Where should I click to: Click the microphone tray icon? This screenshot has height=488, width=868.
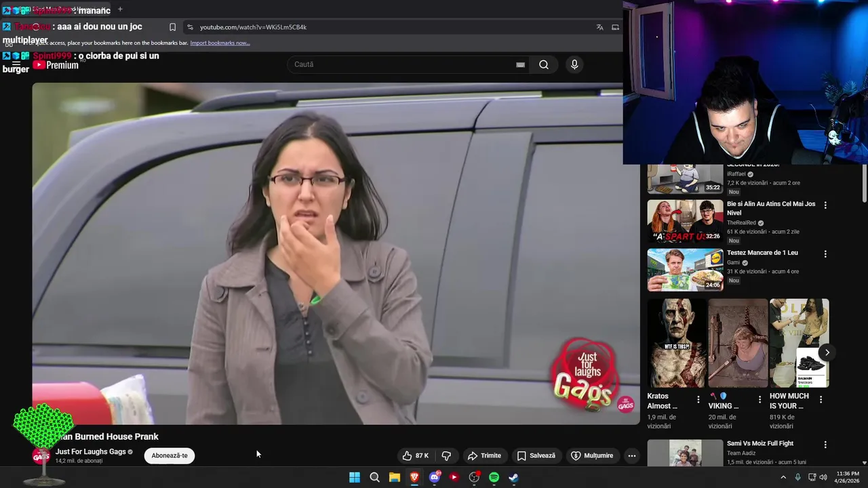[798, 477]
